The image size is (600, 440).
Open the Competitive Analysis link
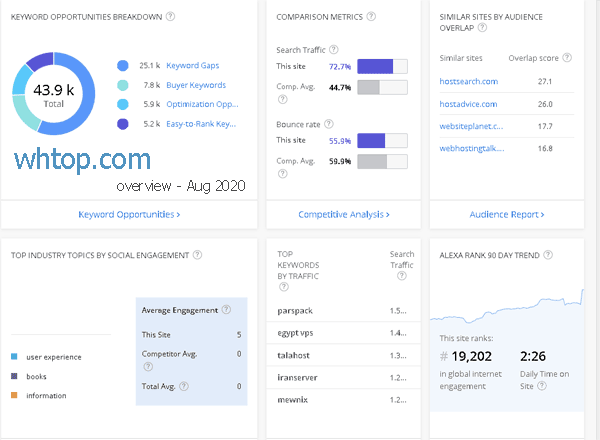pyautogui.click(x=343, y=214)
